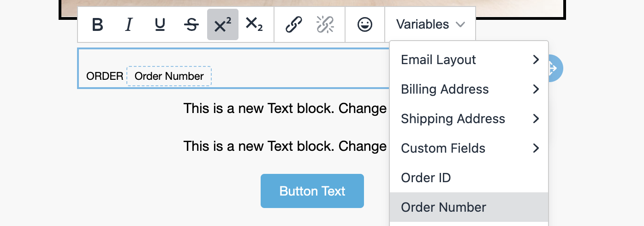Insert the Order ID variable
Viewport: 644px width, 226px height.
[x=469, y=178]
